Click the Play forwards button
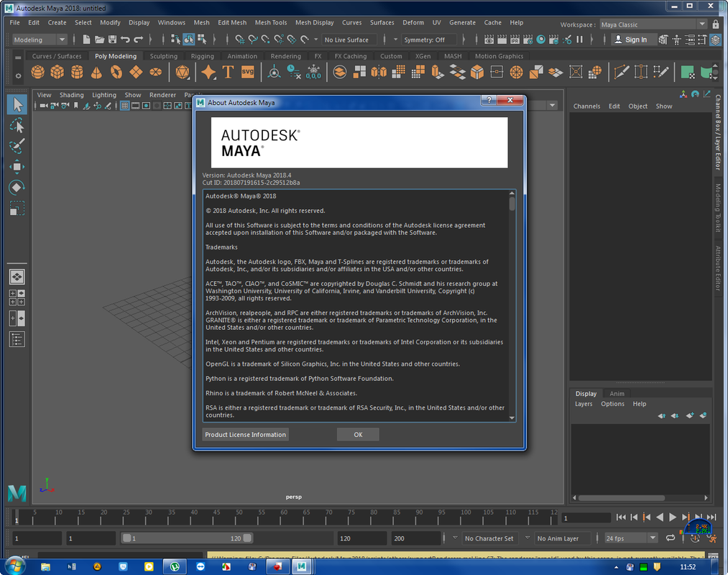The height and width of the screenshot is (575, 728). click(672, 517)
